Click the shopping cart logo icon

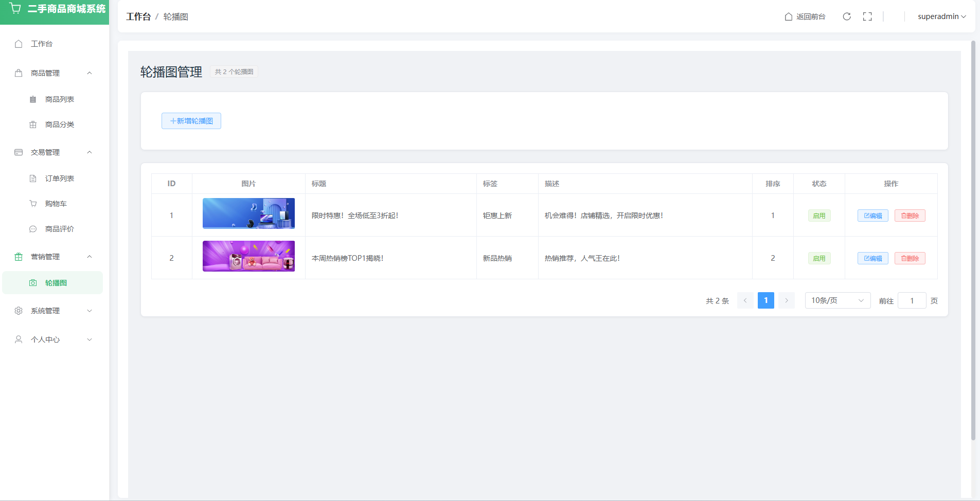click(x=15, y=9)
